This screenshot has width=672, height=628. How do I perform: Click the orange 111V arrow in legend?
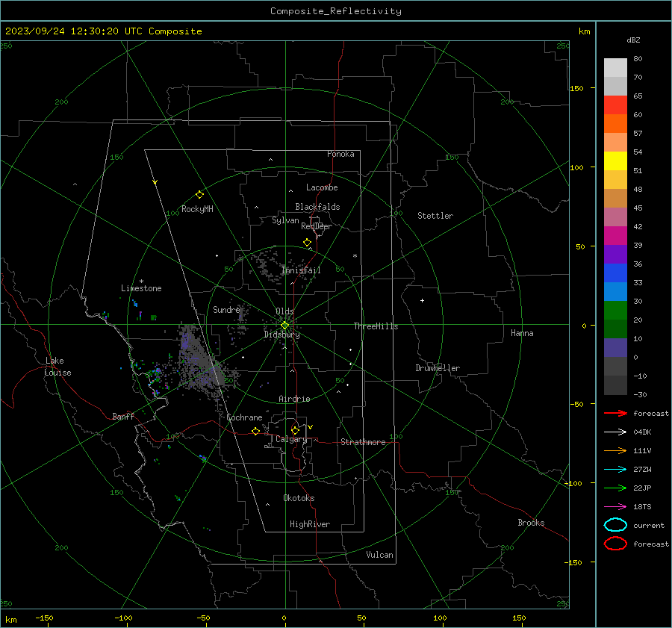tap(615, 450)
